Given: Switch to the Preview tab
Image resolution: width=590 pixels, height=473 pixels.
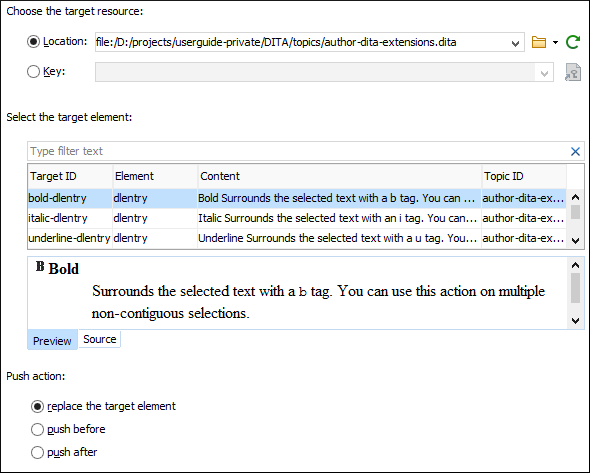Looking at the screenshot, I should click(x=52, y=340).
